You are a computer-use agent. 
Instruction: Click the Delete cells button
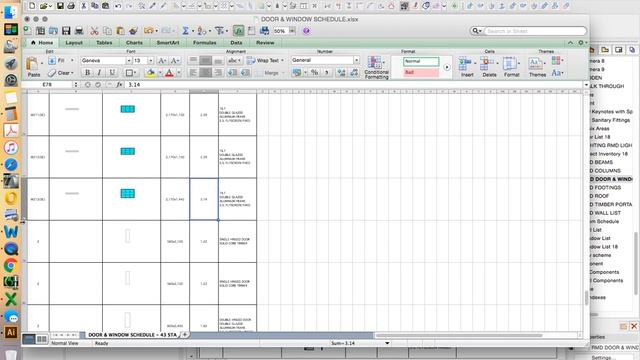tap(489, 67)
